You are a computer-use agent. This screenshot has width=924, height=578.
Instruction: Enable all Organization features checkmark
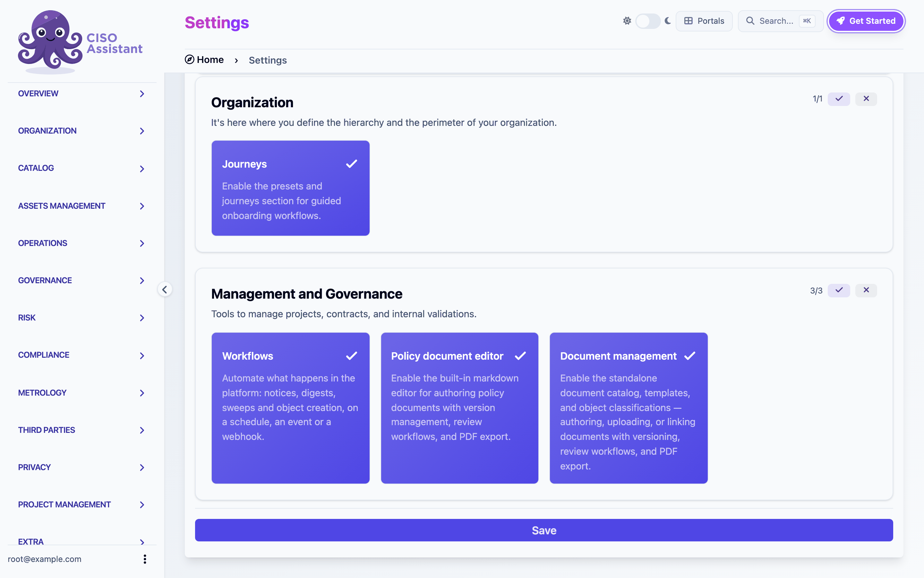pyautogui.click(x=839, y=99)
